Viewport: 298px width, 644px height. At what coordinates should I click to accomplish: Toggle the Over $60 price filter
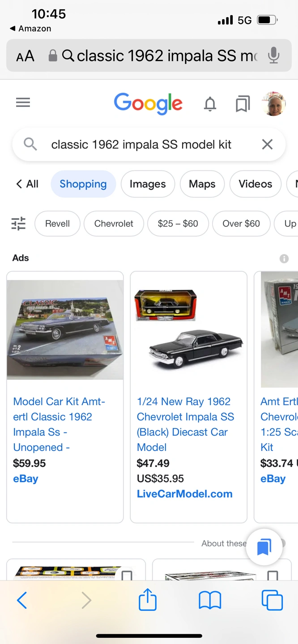241,224
